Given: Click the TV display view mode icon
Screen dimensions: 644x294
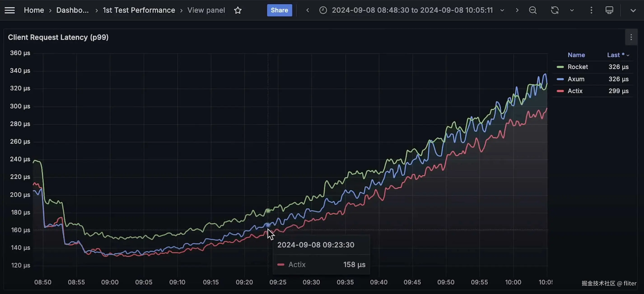Looking at the screenshot, I should pos(609,10).
